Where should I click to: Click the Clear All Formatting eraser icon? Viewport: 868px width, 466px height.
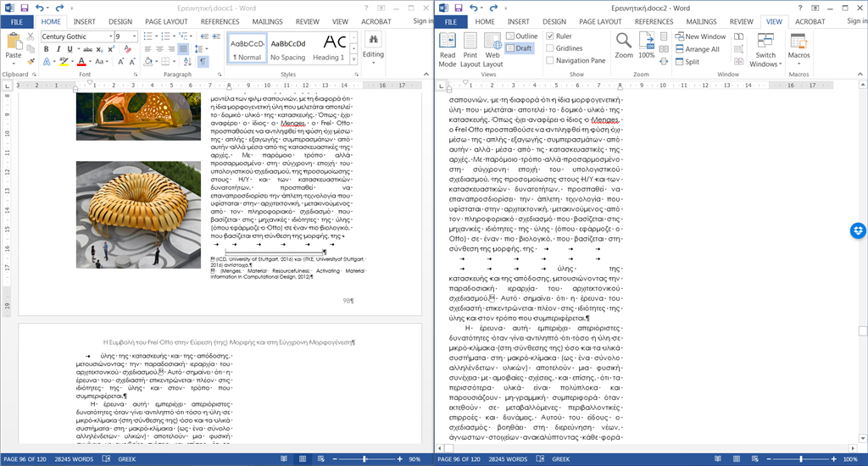(128, 49)
